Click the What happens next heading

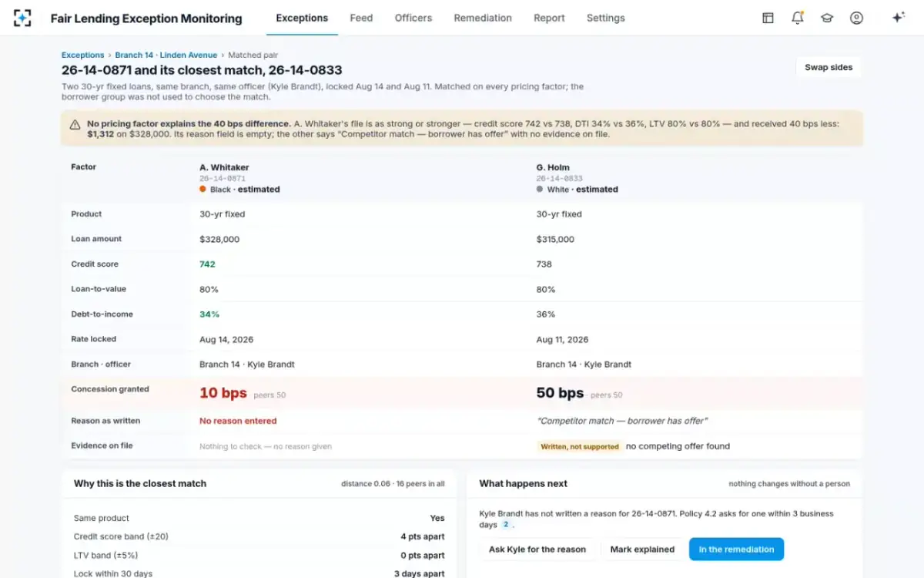pos(524,484)
